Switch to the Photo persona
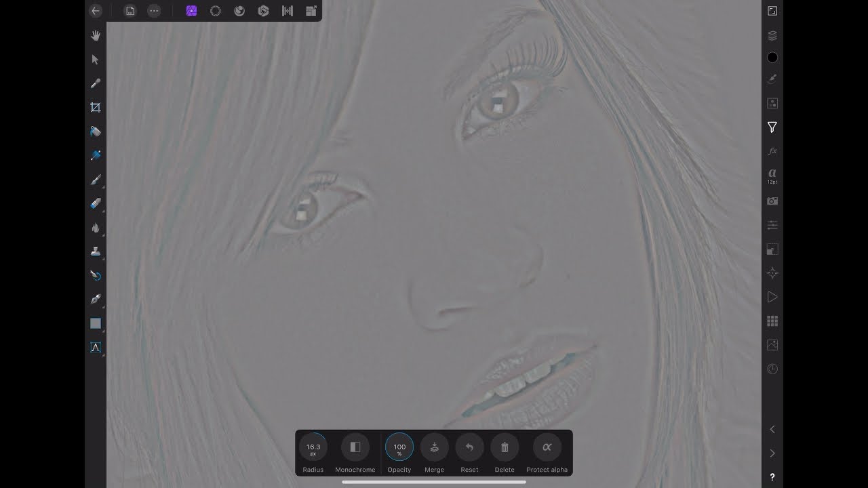The width and height of the screenshot is (868, 488). point(191,11)
